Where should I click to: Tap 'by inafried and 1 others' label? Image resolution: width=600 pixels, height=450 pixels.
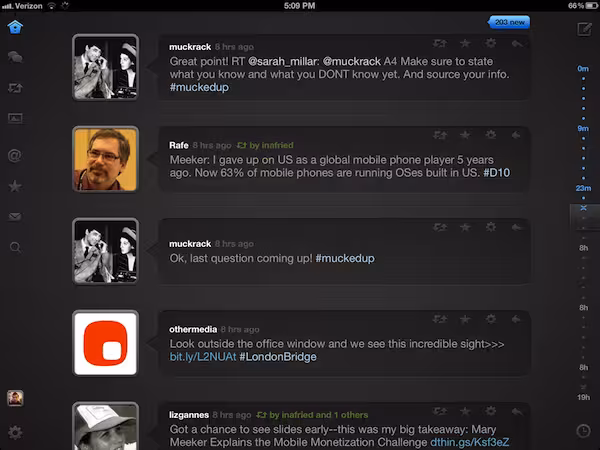coord(312,415)
